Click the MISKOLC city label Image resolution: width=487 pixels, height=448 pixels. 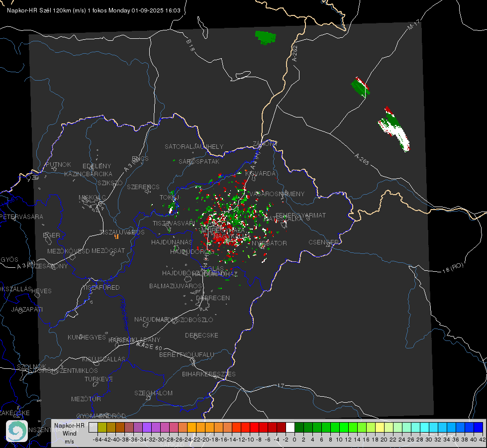[92, 198]
